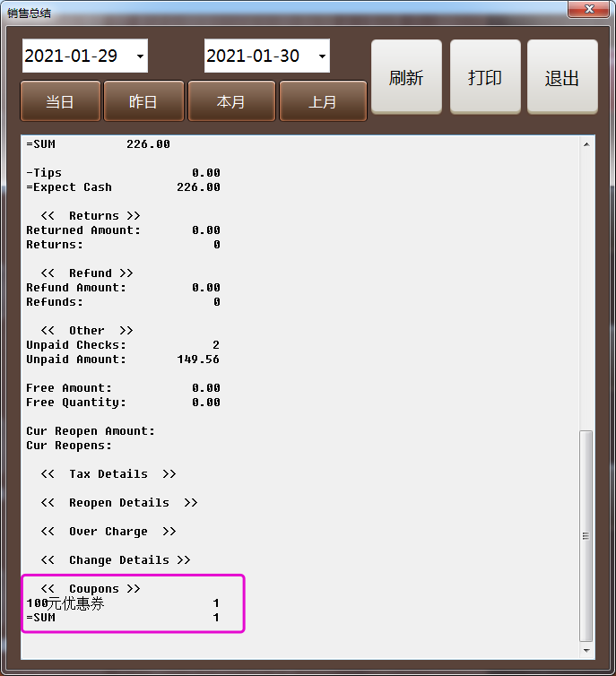
Task: Click the start date field 2021-01-29
Action: (85, 56)
